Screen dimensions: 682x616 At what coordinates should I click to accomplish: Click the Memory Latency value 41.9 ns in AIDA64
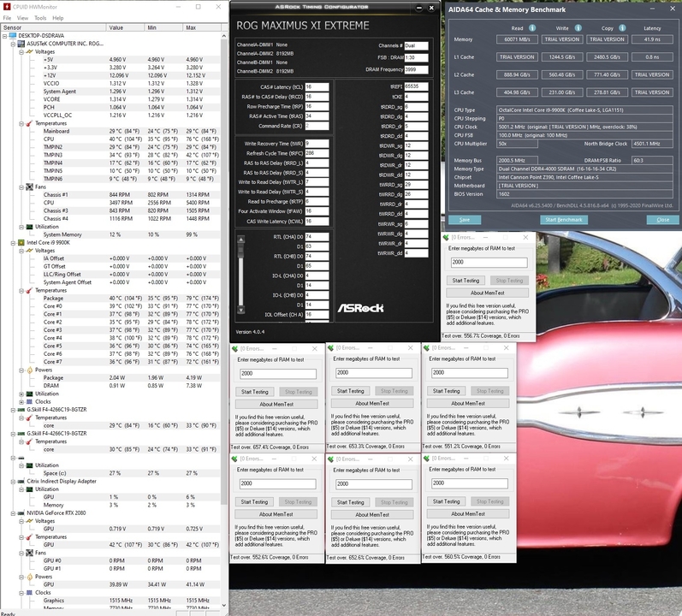coord(652,39)
